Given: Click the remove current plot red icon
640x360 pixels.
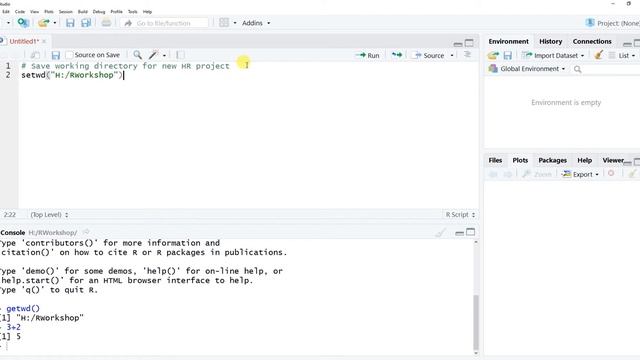Looking at the screenshot, I should pyautogui.click(x=611, y=173).
